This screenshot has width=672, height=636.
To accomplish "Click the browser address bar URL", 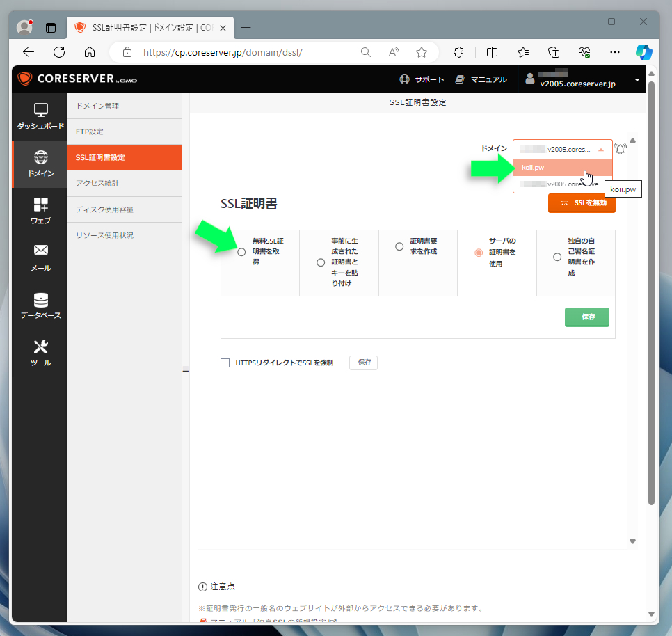I will pos(223,52).
